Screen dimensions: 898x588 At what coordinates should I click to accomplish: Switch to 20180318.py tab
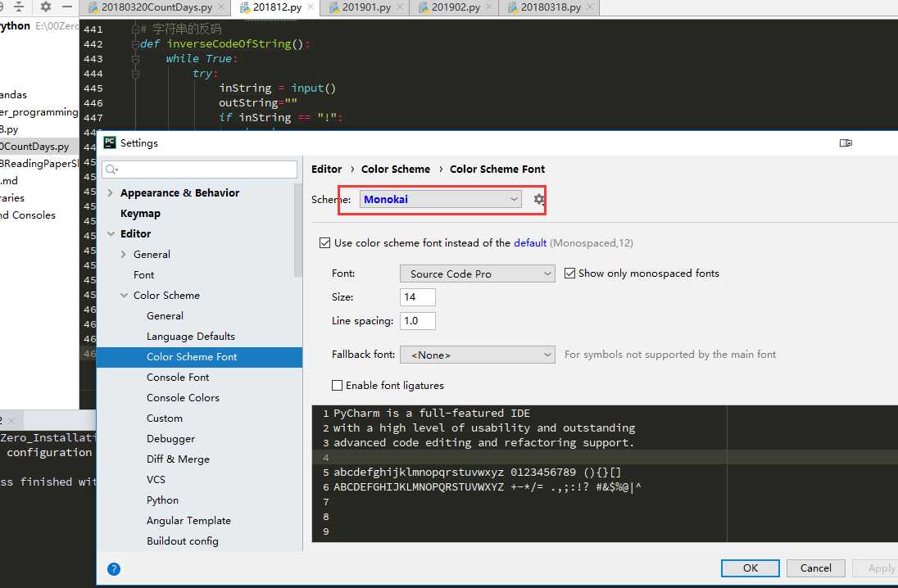coord(551,7)
